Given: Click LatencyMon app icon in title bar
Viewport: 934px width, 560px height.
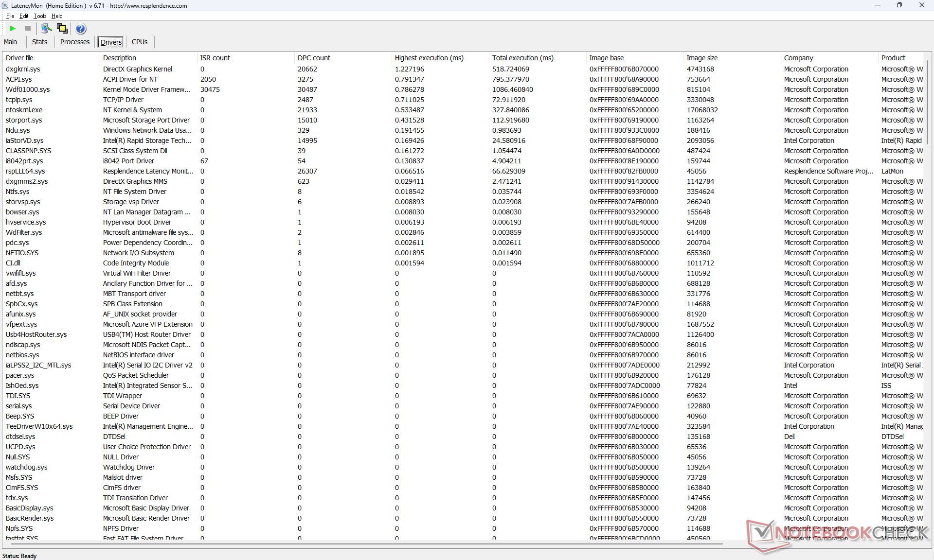Looking at the screenshot, I should pyautogui.click(x=5, y=5).
